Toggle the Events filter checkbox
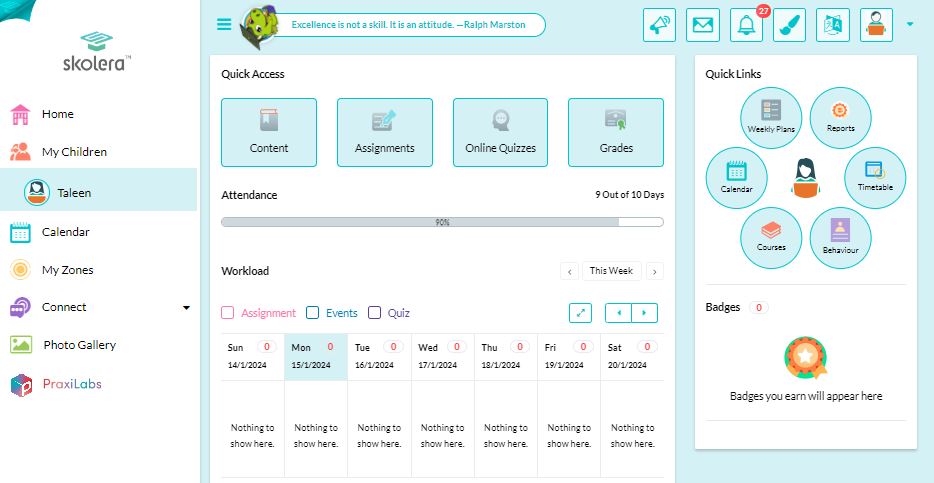The height and width of the screenshot is (483, 934). point(312,313)
